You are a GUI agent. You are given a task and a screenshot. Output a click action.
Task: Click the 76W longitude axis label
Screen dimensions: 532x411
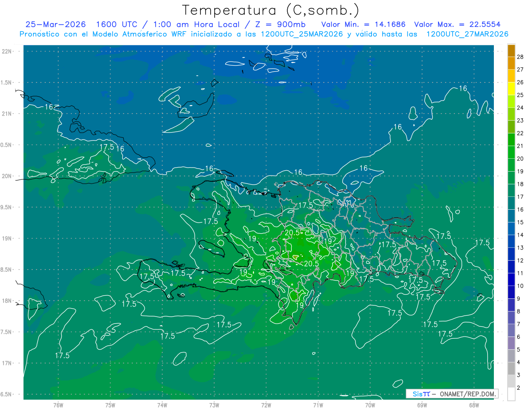[x=58, y=405]
